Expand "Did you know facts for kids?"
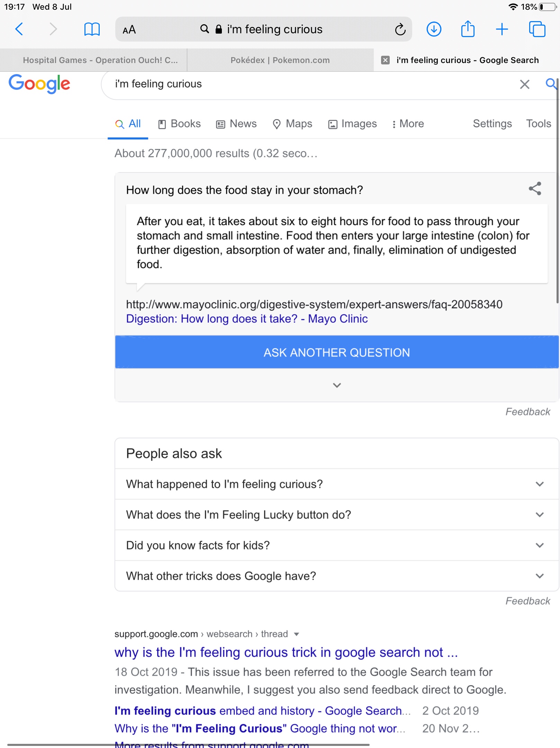 coord(540,545)
